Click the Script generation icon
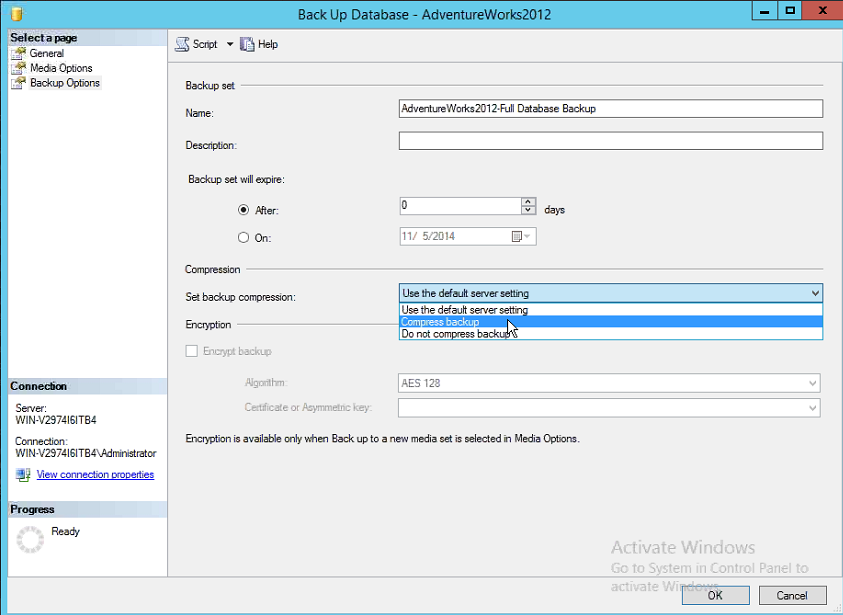843x615 pixels. (180, 44)
